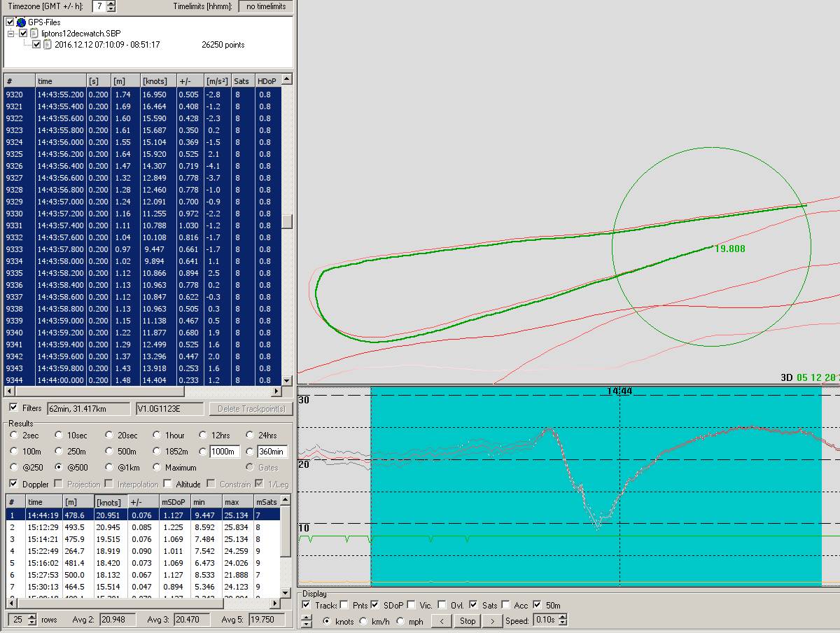Click the custom 1000m distance input field

tap(224, 452)
